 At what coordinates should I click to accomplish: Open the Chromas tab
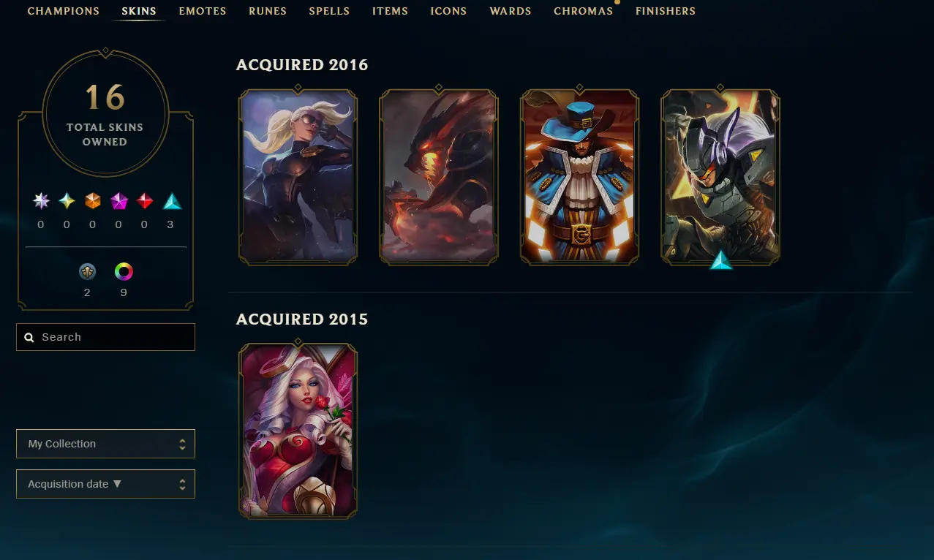(x=583, y=11)
